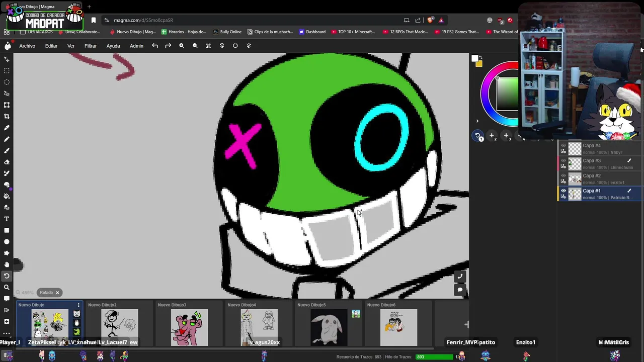Select the rotate view tool
The height and width of the screenshot is (362, 644).
7,276
